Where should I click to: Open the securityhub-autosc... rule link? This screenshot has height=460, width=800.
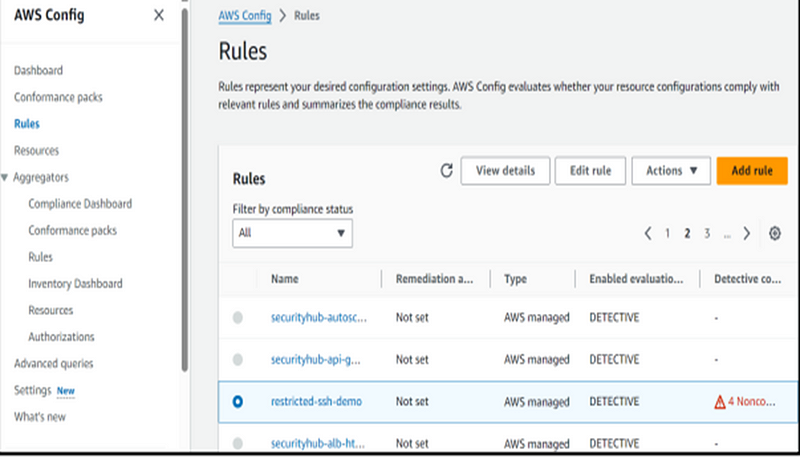318,318
